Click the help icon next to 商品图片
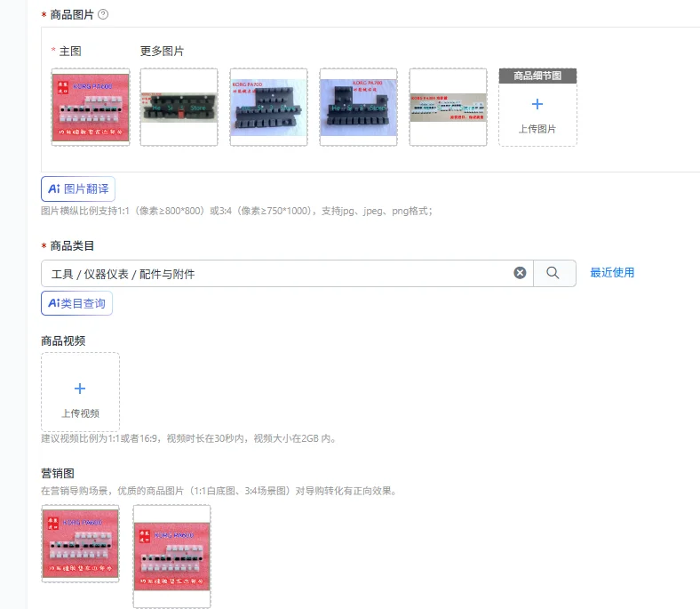Image resolution: width=700 pixels, height=609 pixels. [x=103, y=15]
